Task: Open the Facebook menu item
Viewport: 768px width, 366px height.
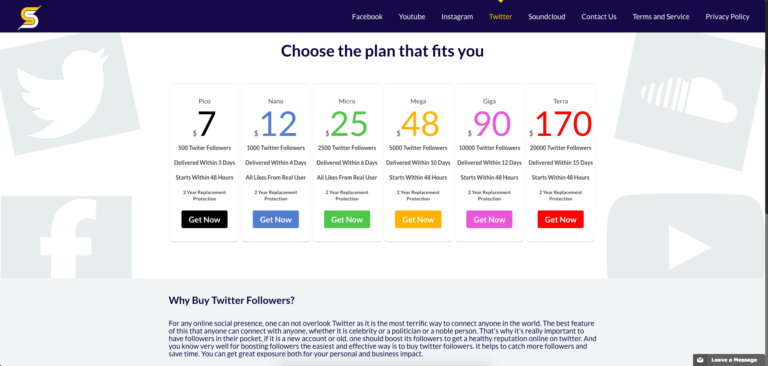Action: [367, 17]
